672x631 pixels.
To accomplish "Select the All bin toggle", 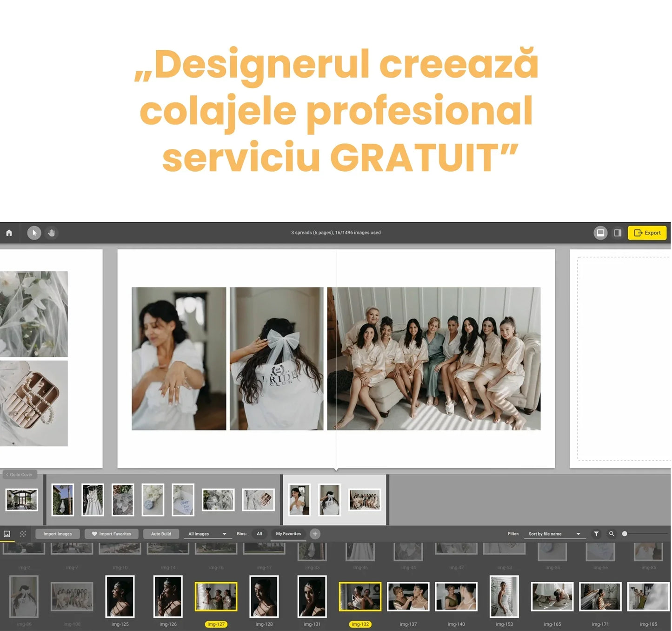I will pyautogui.click(x=259, y=534).
